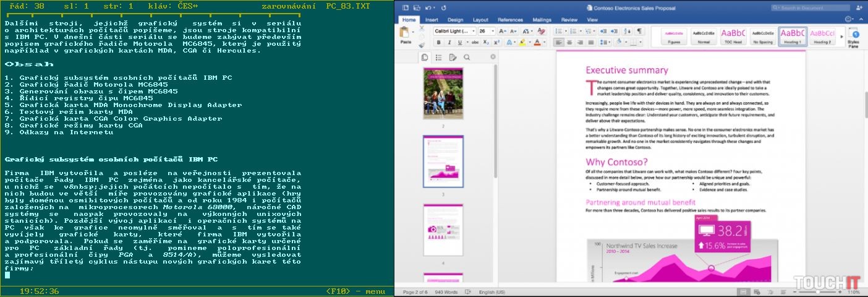The height and width of the screenshot is (297, 868).
Task: Increase indent of the paragraph
Action: (615, 31)
